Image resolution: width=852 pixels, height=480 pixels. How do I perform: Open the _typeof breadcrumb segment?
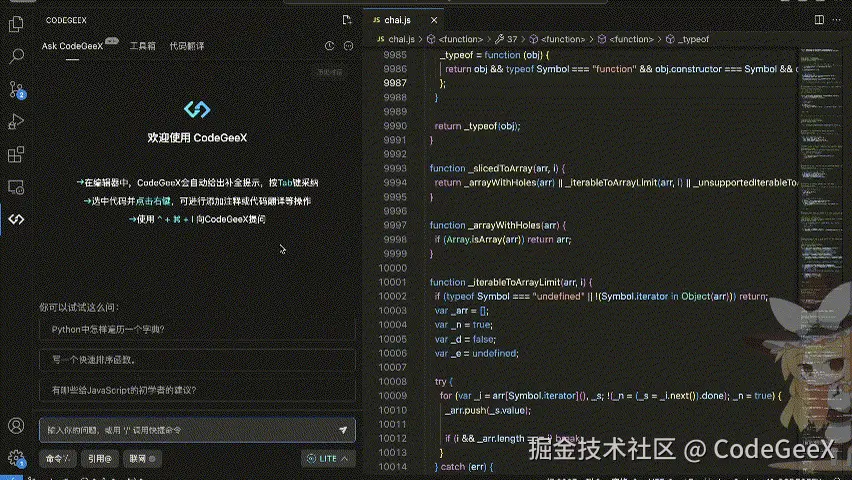[x=687, y=39]
